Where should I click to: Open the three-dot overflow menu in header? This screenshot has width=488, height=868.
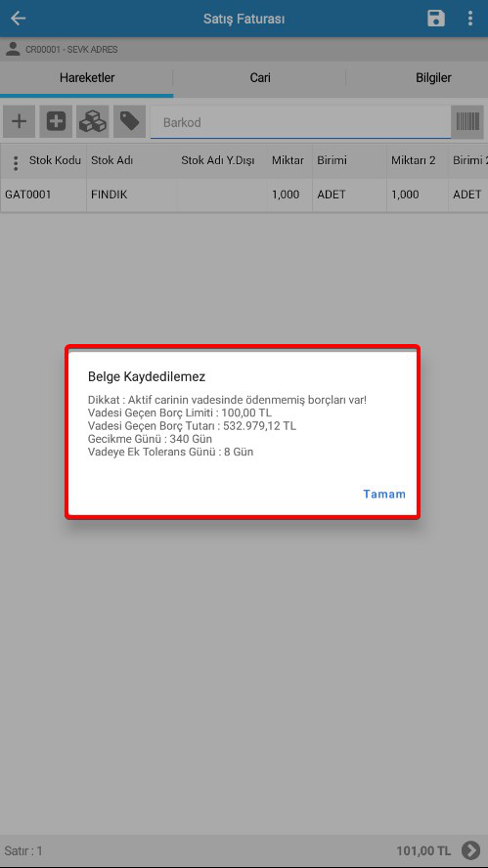click(469, 19)
